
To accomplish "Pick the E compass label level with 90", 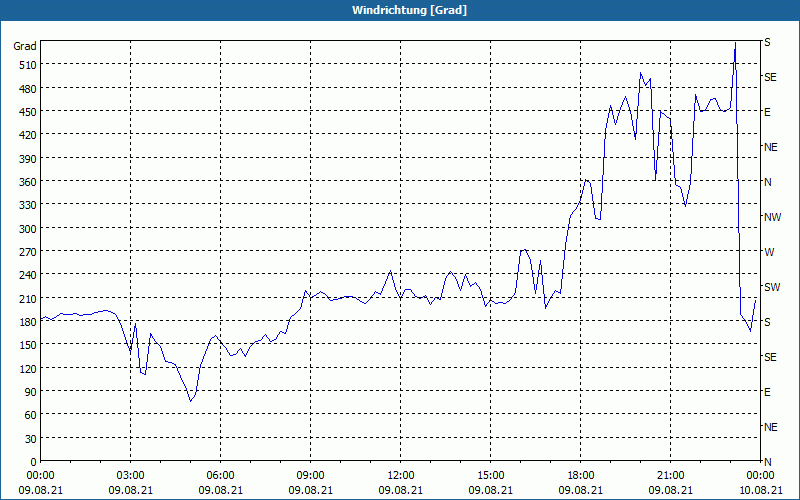I will pos(767,392).
